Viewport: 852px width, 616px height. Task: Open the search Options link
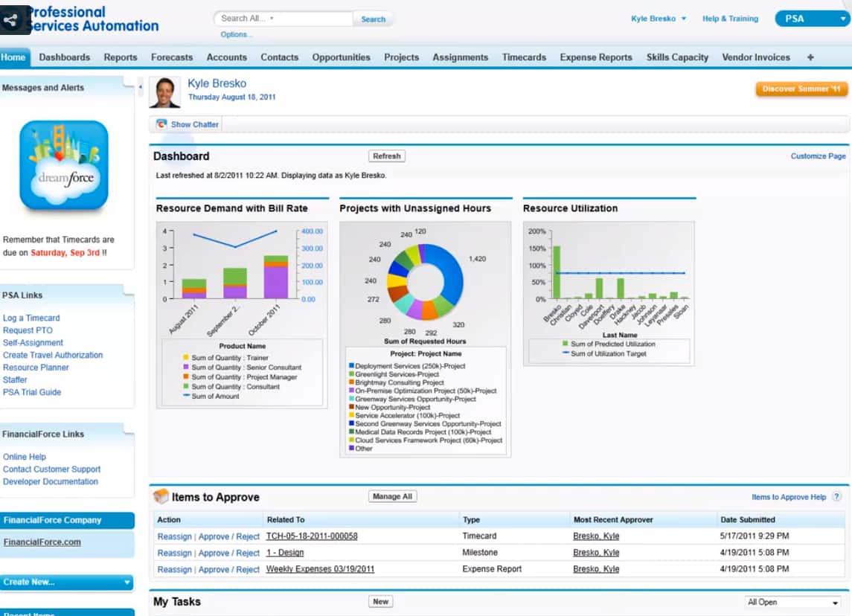234,34
